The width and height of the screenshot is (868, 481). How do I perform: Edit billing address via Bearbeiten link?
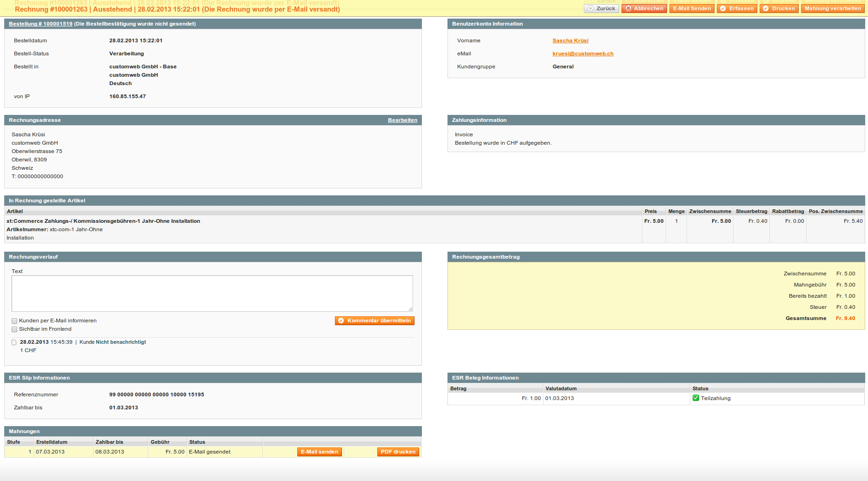[402, 120]
